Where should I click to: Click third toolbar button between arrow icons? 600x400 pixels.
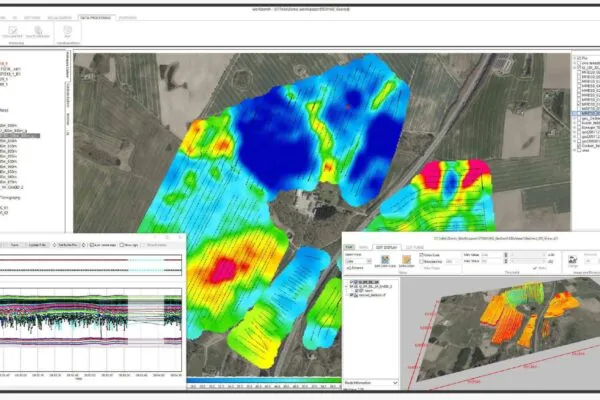coord(68,245)
